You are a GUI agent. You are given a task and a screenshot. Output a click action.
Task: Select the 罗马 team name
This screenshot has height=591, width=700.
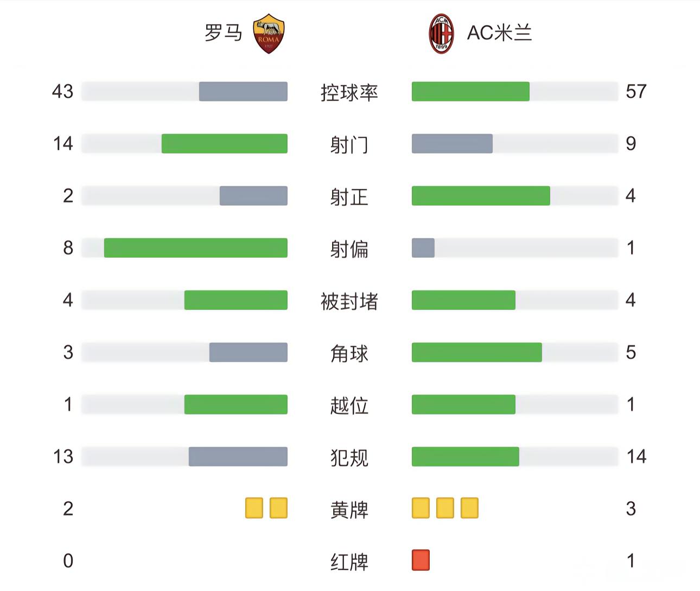223,33
